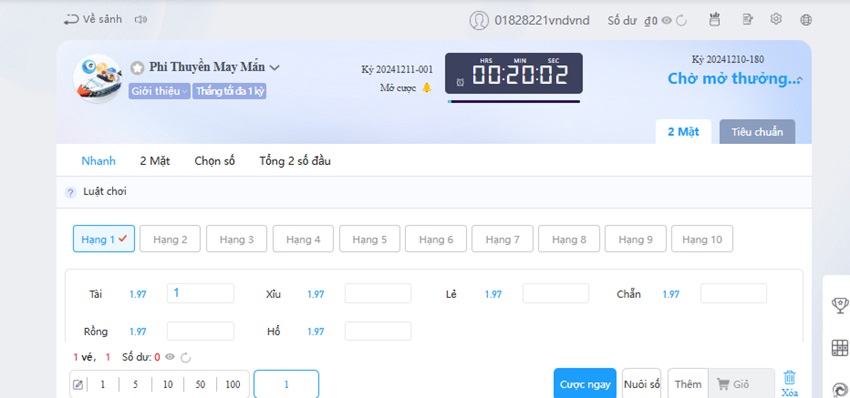The height and width of the screenshot is (398, 850).
Task: Open the grid icon in right sidebar
Action: pos(840,348)
